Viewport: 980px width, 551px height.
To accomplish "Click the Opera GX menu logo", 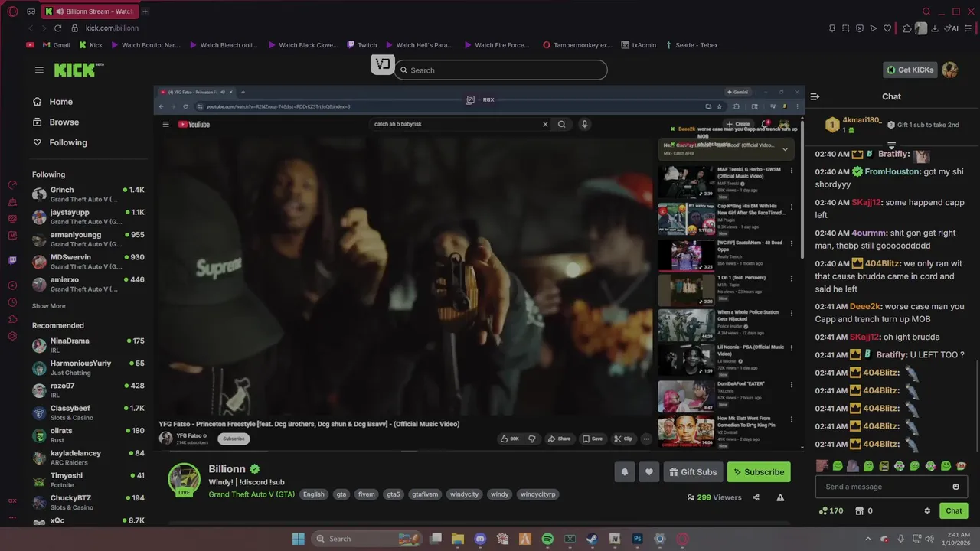I will point(12,11).
